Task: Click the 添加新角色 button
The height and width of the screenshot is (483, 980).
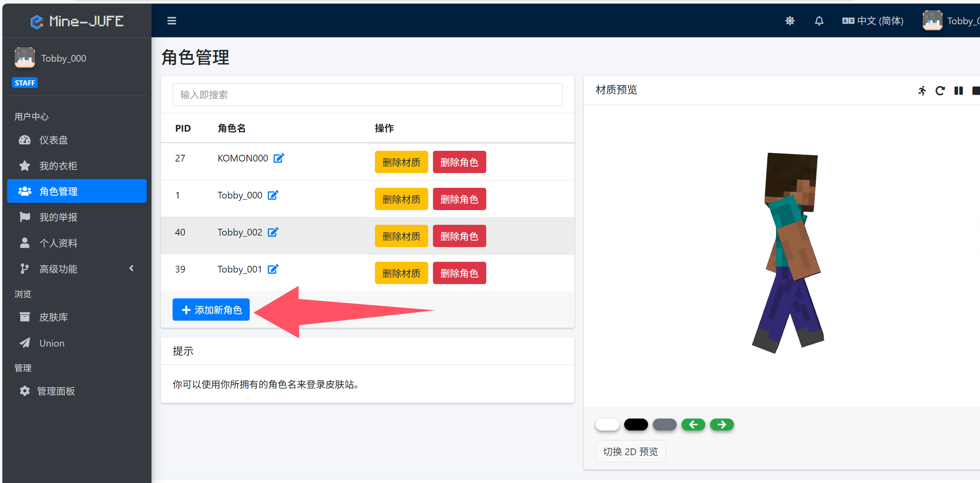Action: [x=211, y=310]
